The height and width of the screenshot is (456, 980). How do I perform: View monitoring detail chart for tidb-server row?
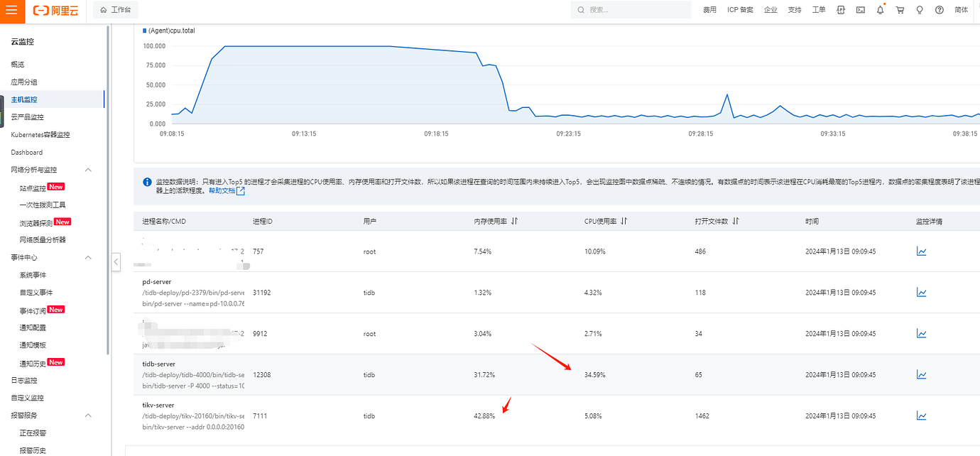922,374
